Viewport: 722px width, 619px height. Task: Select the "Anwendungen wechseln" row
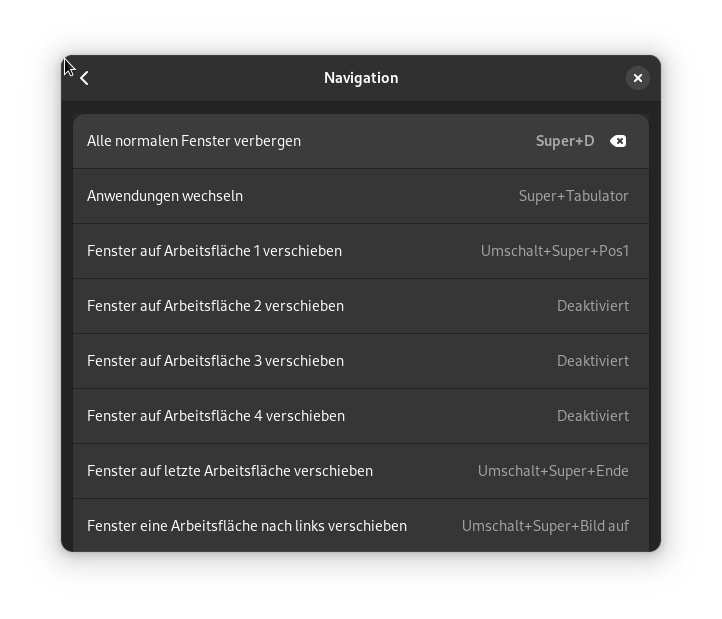pyautogui.click(x=165, y=196)
